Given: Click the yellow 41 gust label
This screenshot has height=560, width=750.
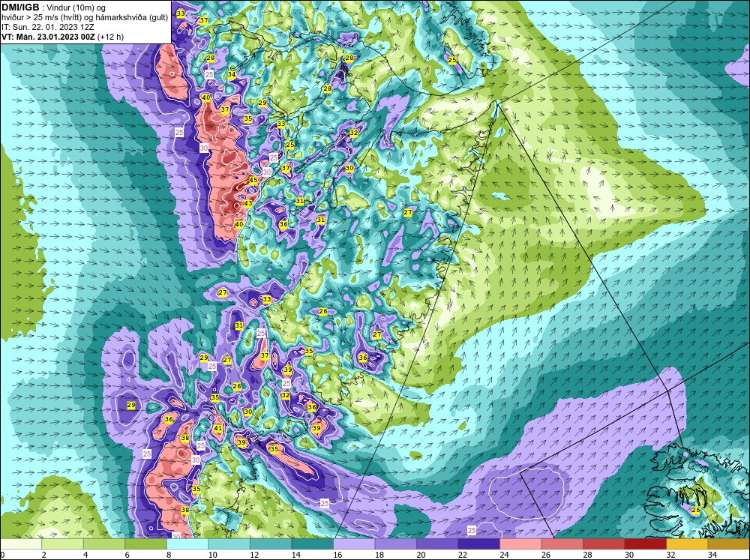Looking at the screenshot, I should click(218, 429).
